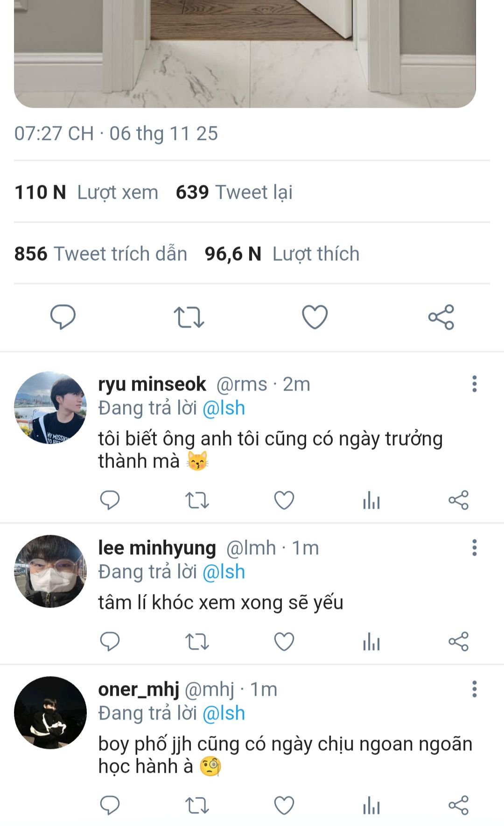This screenshot has width=504, height=826.
Task: Like lee minhyung's reply
Action: tap(284, 642)
